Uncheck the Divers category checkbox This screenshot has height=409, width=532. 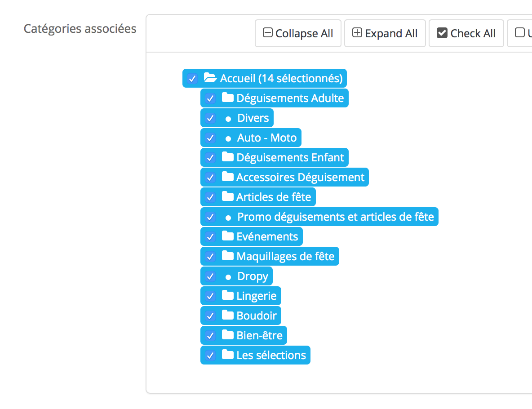coord(210,118)
